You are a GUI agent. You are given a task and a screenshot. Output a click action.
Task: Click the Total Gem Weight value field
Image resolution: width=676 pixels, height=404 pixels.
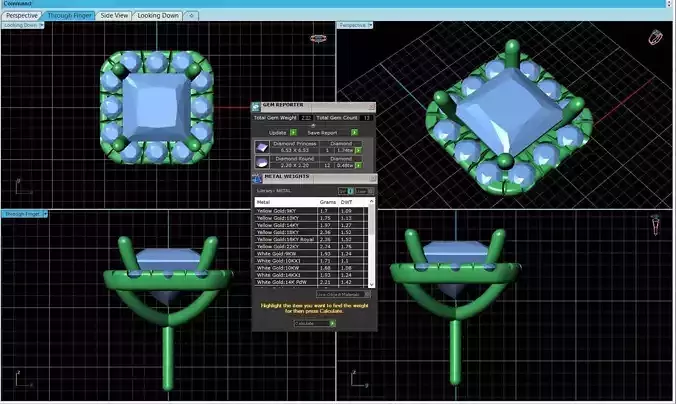click(x=306, y=118)
